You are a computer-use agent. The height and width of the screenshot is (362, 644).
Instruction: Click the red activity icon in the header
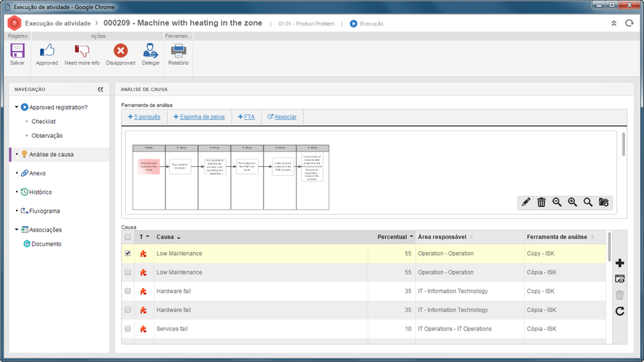(x=14, y=23)
